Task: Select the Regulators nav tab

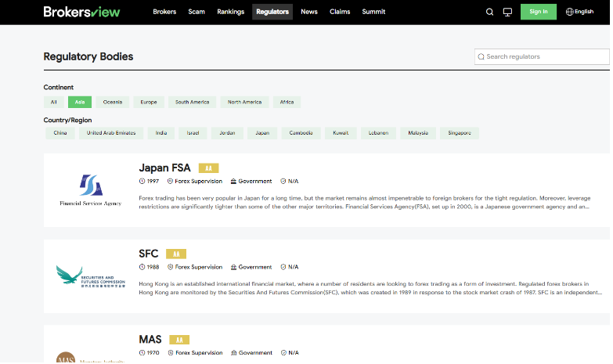Action: pos(272,12)
